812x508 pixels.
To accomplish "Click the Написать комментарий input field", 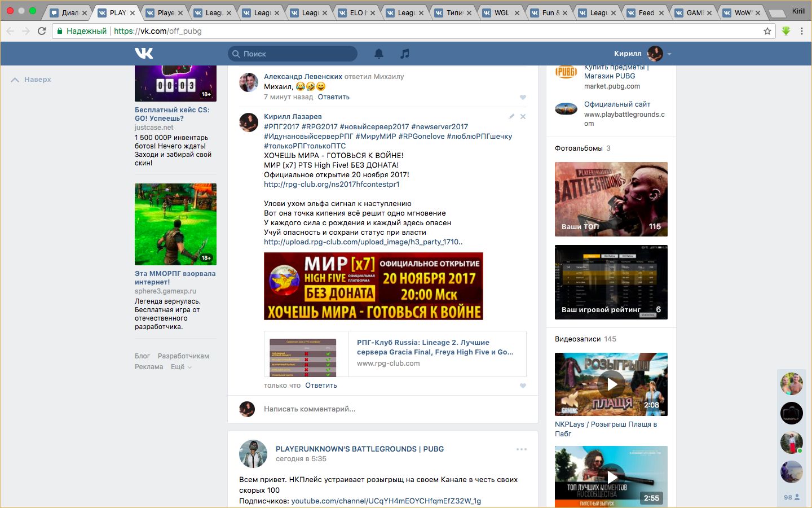I will [x=389, y=409].
